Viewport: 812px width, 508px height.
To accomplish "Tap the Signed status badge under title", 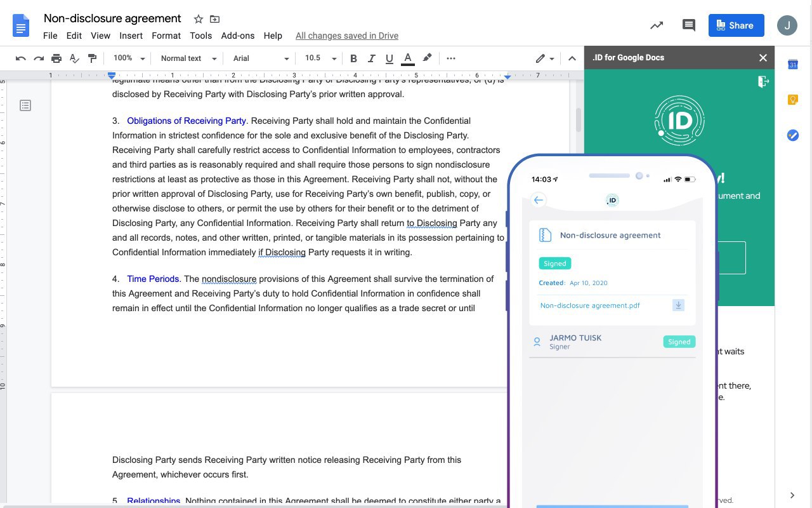I will pyautogui.click(x=555, y=264).
